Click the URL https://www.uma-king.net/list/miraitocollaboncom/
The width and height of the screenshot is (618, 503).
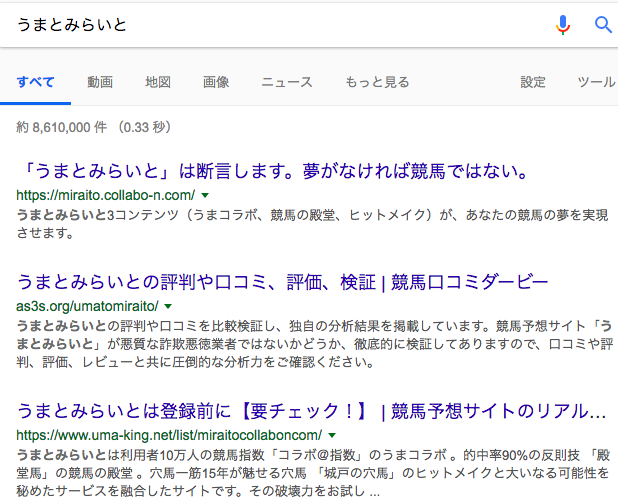click(x=169, y=435)
